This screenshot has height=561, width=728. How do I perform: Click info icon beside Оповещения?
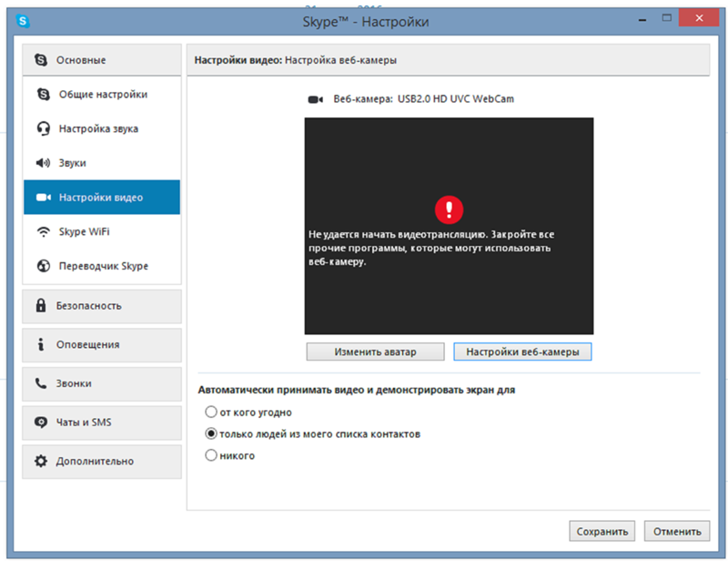(41, 344)
